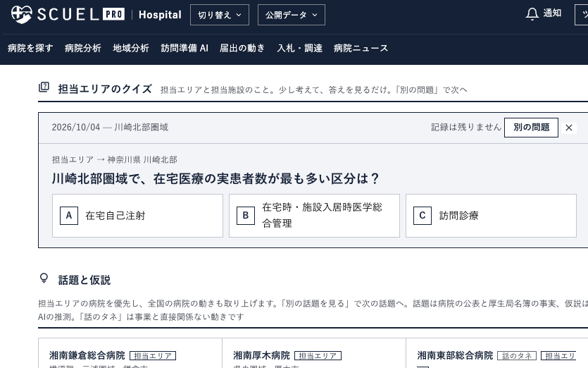Click the 記録は残りません text

click(465, 128)
